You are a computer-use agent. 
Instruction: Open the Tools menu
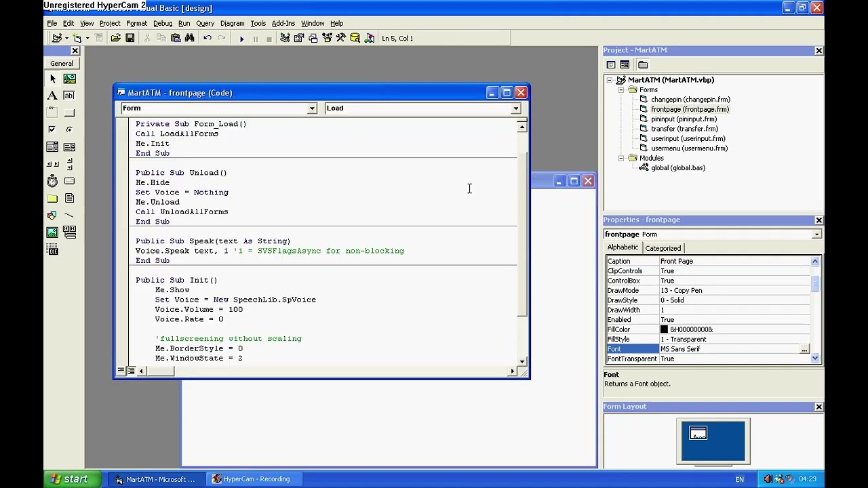(x=258, y=24)
